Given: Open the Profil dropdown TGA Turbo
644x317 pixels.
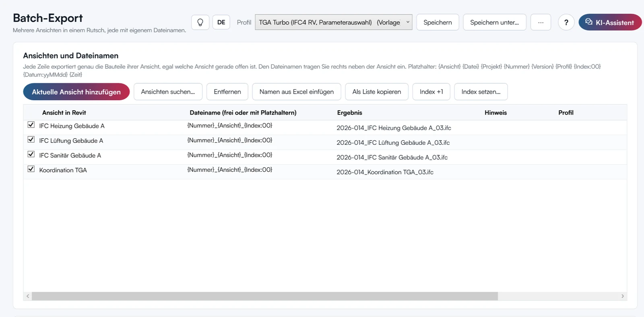Looking at the screenshot, I should [x=333, y=23].
